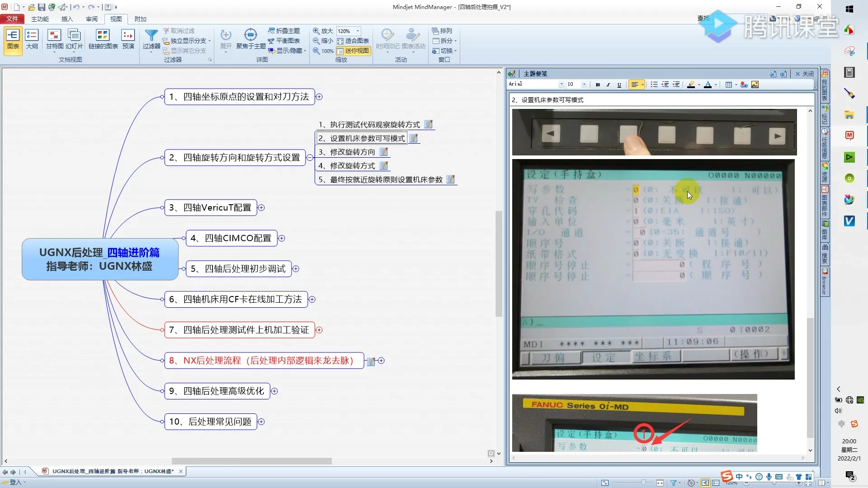This screenshot has width=868, height=488.
Task: Click the map's horizontal scrollbar
Action: pyautogui.click(x=251, y=461)
